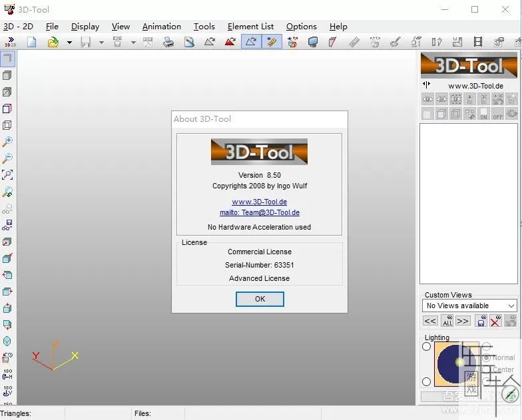
Task: Toggle the highlighted ruler measure icon
Action: [272, 41]
